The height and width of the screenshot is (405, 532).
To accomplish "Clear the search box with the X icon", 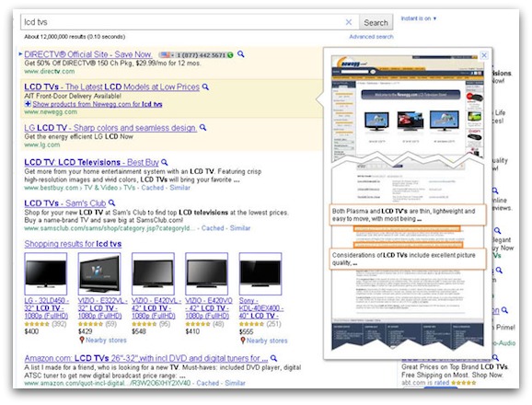I will 349,22.
